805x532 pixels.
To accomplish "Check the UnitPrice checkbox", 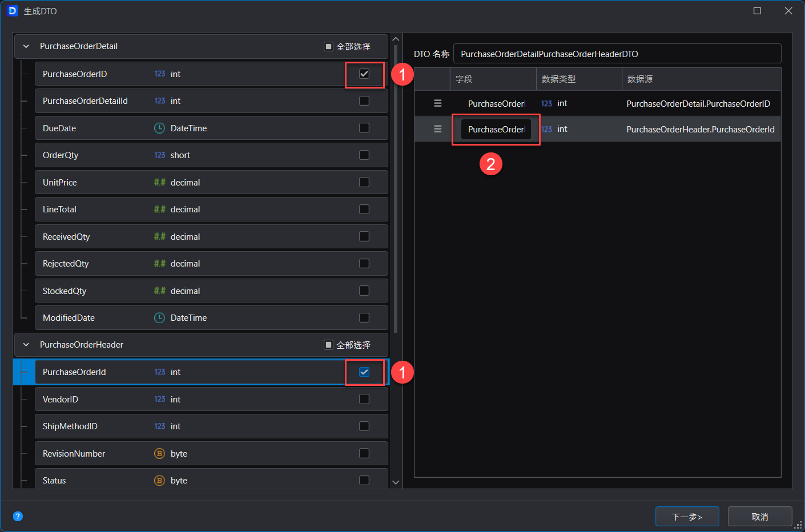I will point(364,182).
